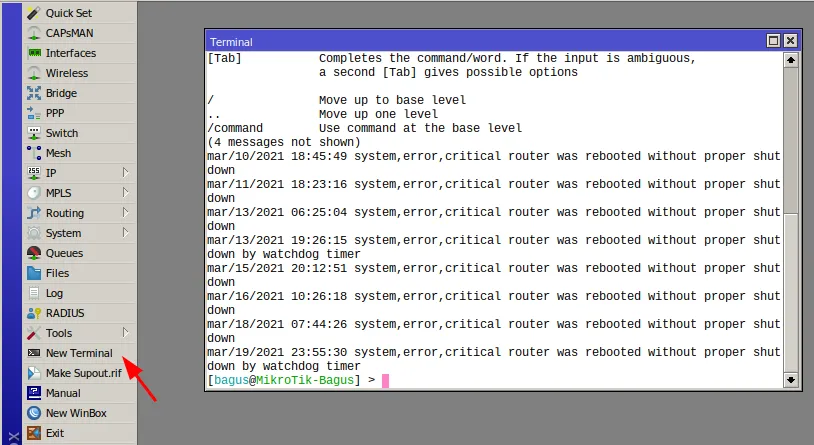Click the Make Supout.rif file icon
This screenshot has height=445, width=814.
tap(34, 373)
